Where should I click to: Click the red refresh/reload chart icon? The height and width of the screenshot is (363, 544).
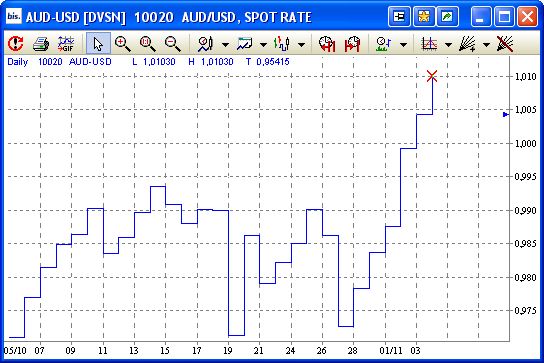16,44
